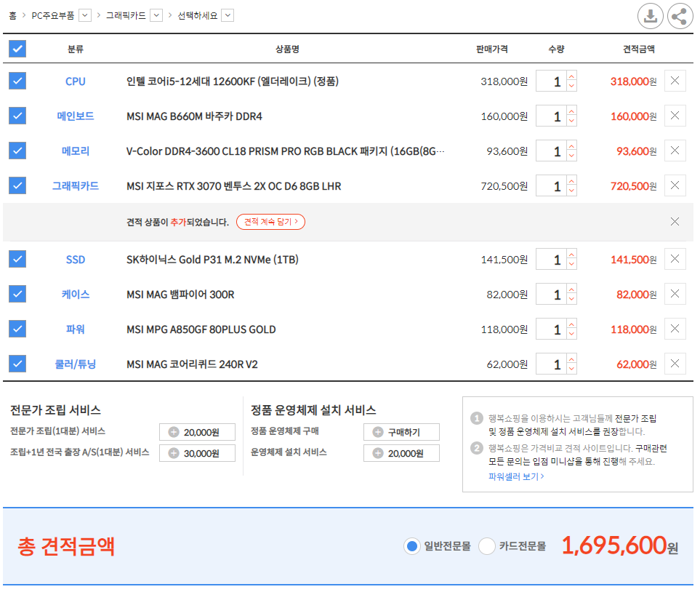Remove the CPU row with its X
The height and width of the screenshot is (592, 700).
coord(675,81)
